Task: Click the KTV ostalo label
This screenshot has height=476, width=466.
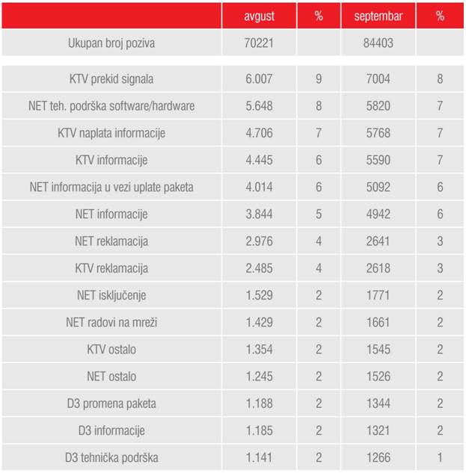Action: pyautogui.click(x=111, y=350)
